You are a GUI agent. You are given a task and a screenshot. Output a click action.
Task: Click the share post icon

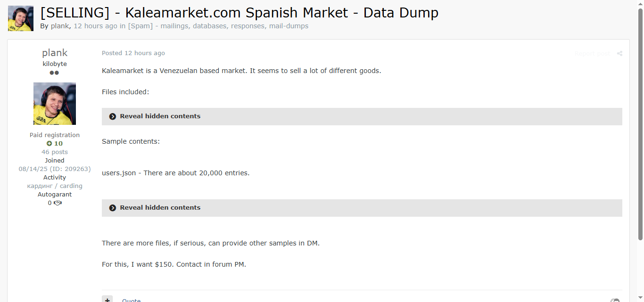pyautogui.click(x=619, y=54)
